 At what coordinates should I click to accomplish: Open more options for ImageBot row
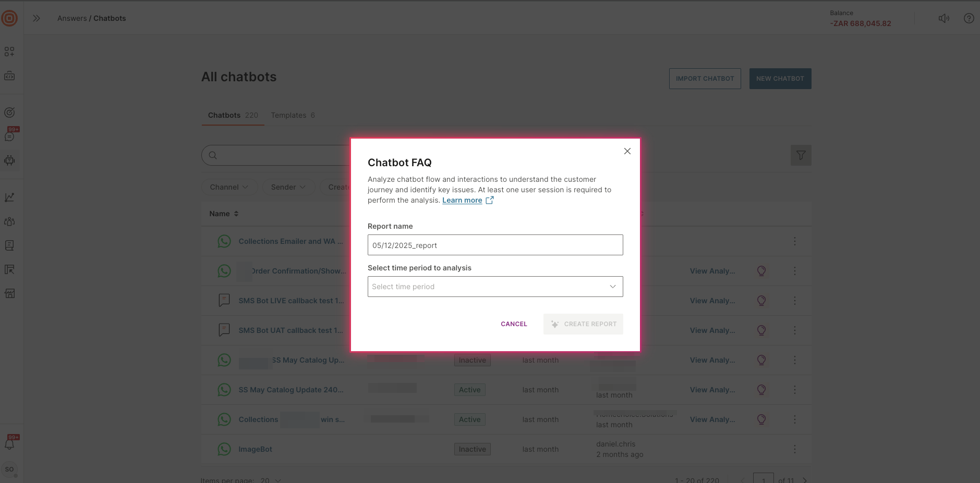pyautogui.click(x=794, y=449)
